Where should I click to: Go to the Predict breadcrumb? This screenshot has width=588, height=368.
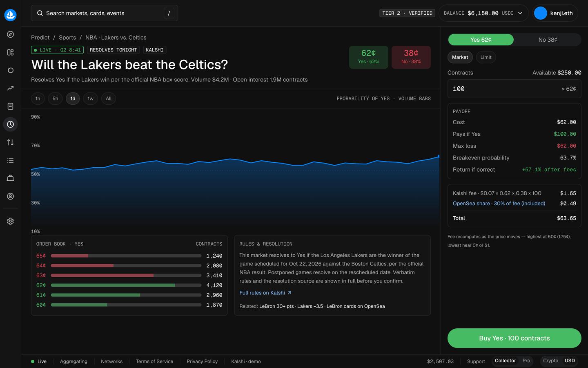pyautogui.click(x=40, y=38)
